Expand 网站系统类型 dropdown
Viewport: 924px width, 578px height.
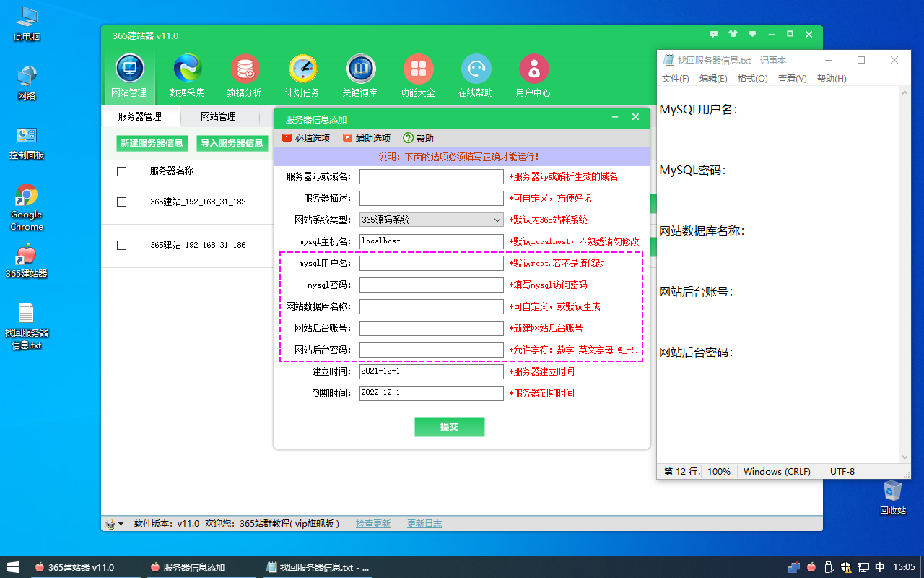pyautogui.click(x=497, y=220)
